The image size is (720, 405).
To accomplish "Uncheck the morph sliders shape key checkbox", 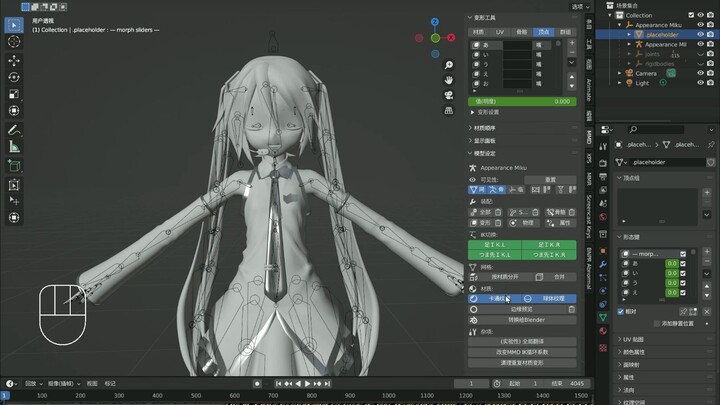I will click(x=683, y=254).
